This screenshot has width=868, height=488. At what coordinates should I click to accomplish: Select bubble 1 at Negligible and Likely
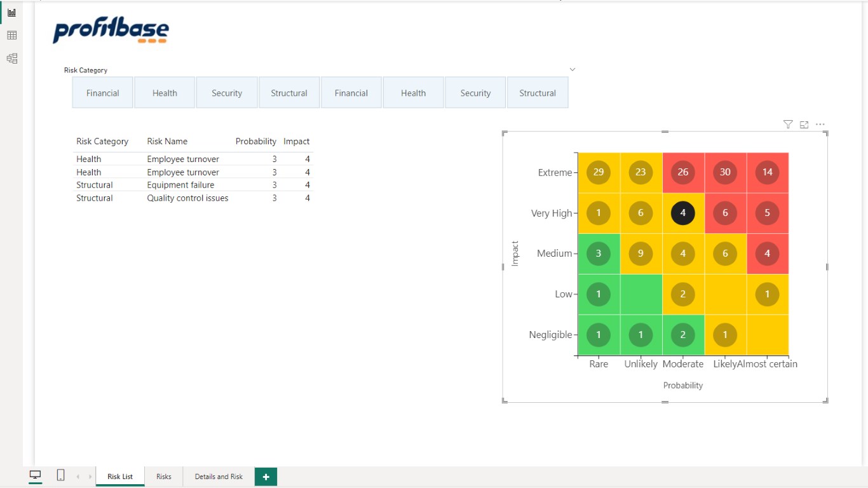click(x=725, y=335)
